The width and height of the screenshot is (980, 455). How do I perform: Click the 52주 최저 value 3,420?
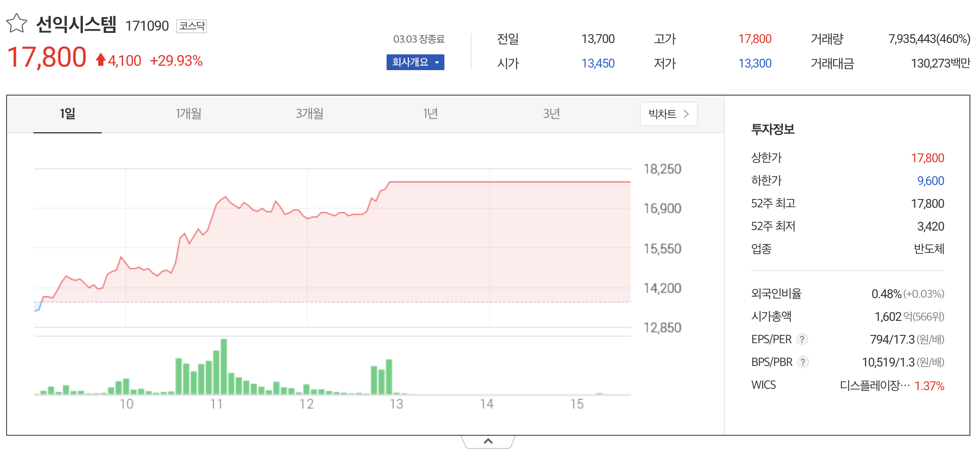[931, 226]
